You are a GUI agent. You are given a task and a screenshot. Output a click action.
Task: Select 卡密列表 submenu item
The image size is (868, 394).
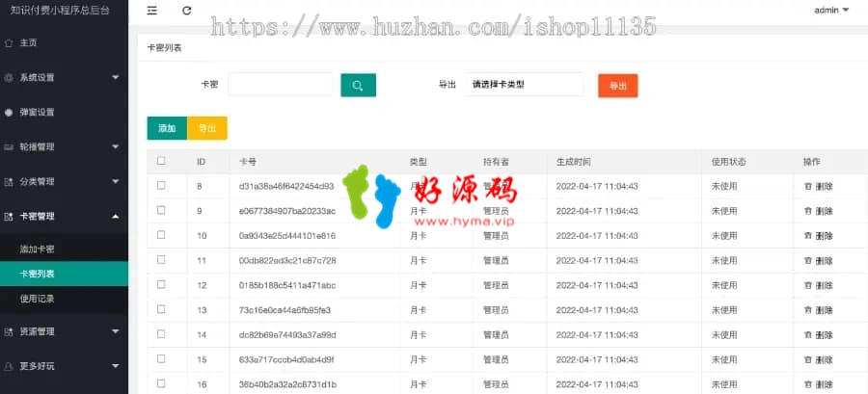pos(64,275)
